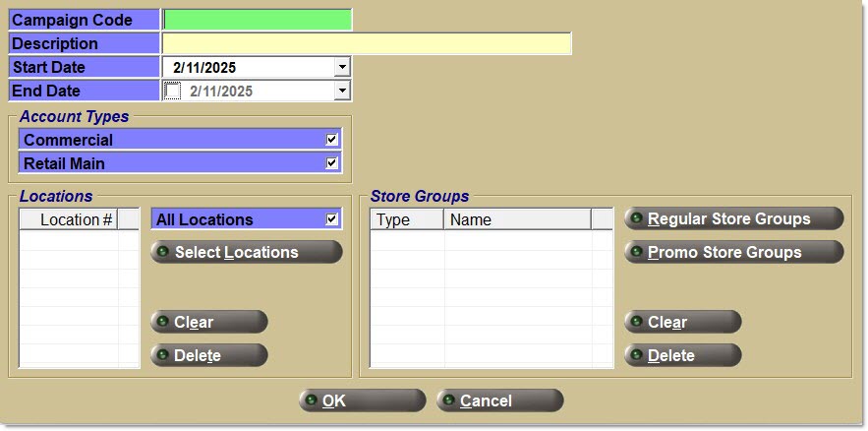Click Regular Store Groups button
868x431 pixels.
pos(733,218)
